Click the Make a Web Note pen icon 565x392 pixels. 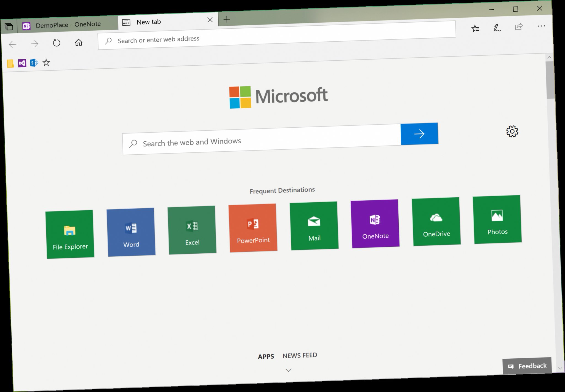click(497, 28)
